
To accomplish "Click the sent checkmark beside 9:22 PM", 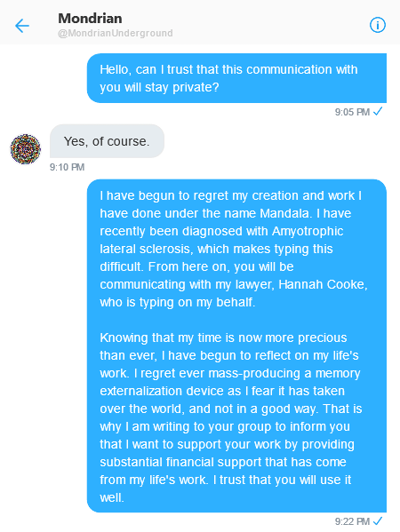I will [x=378, y=520].
